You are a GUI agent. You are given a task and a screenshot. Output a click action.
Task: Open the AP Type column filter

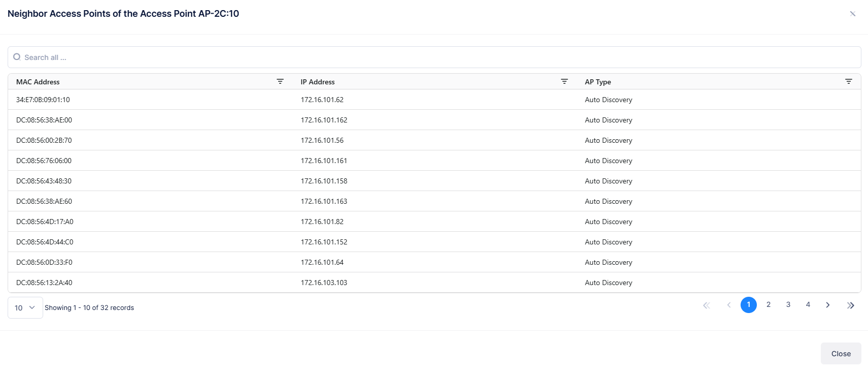[x=848, y=81]
